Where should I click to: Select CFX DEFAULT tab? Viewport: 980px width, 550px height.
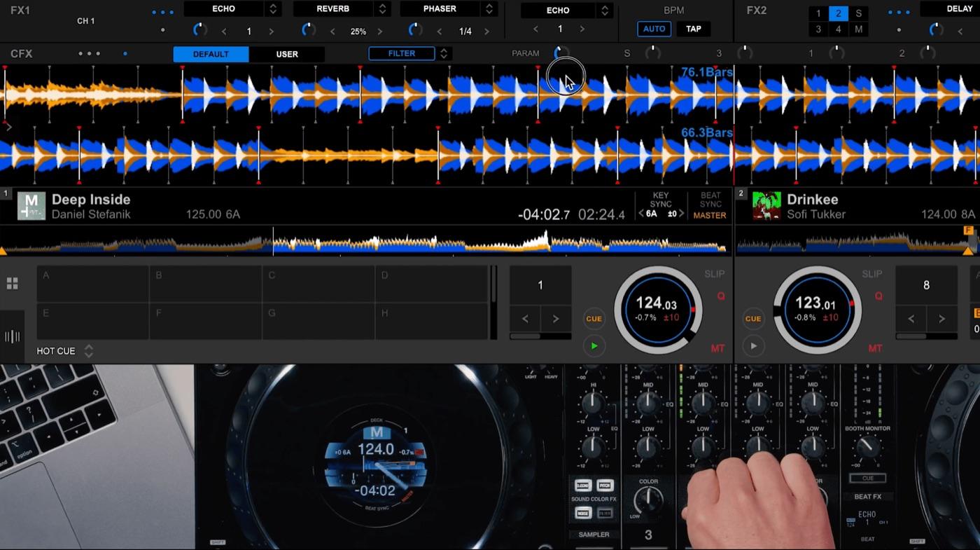tap(211, 55)
